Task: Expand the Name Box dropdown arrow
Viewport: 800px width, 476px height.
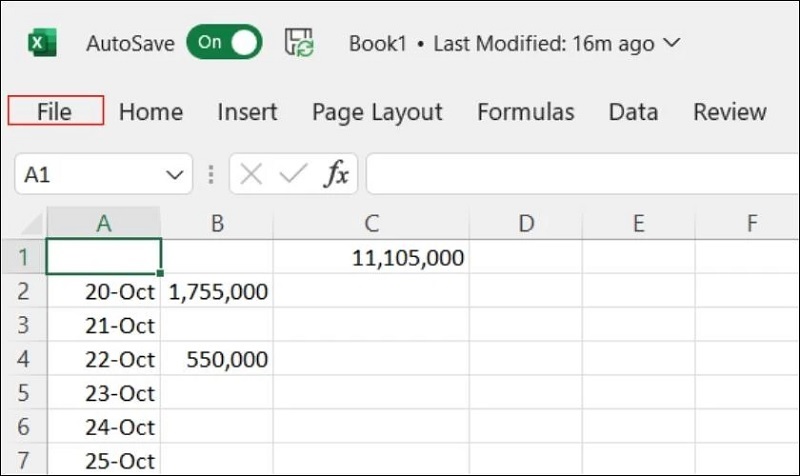Action: click(x=172, y=175)
